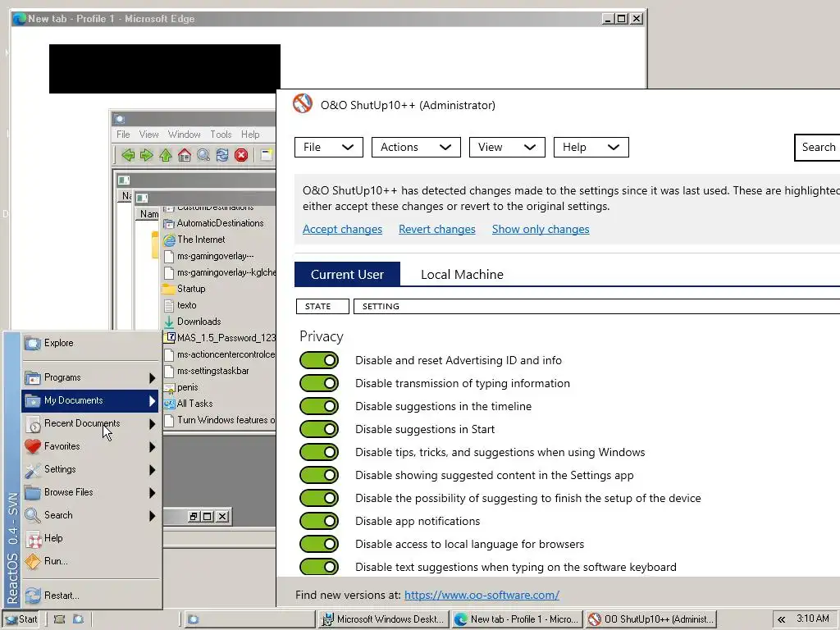This screenshot has height=630, width=840.
Task: Open the Help dropdown in ShutUp10++
Action: (x=591, y=148)
